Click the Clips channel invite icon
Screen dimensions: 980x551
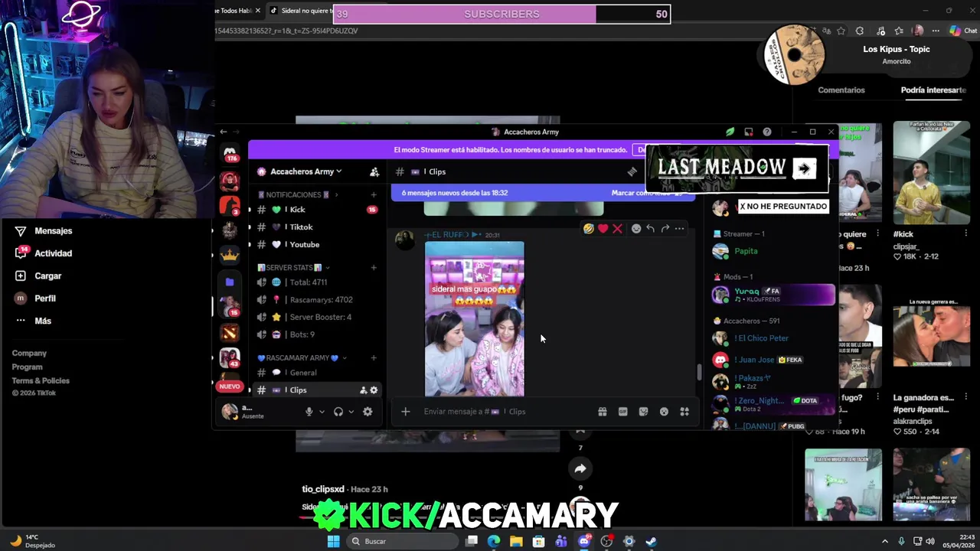(x=363, y=390)
